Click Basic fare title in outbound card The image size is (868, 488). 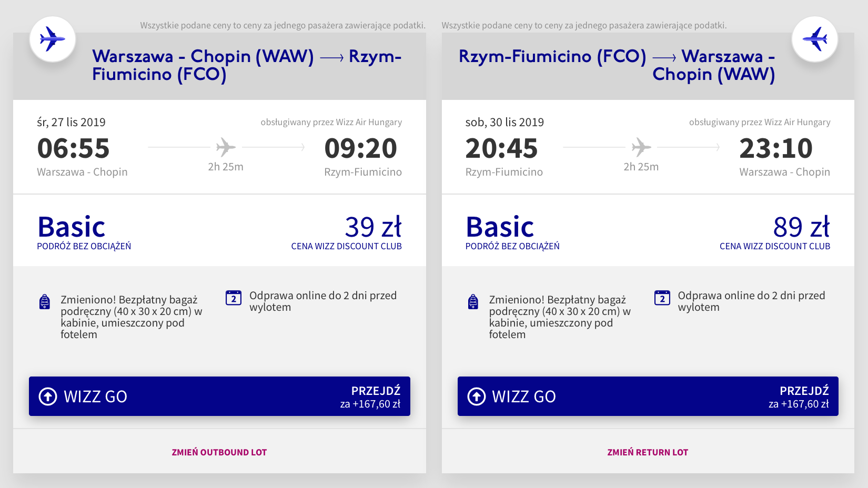point(72,227)
